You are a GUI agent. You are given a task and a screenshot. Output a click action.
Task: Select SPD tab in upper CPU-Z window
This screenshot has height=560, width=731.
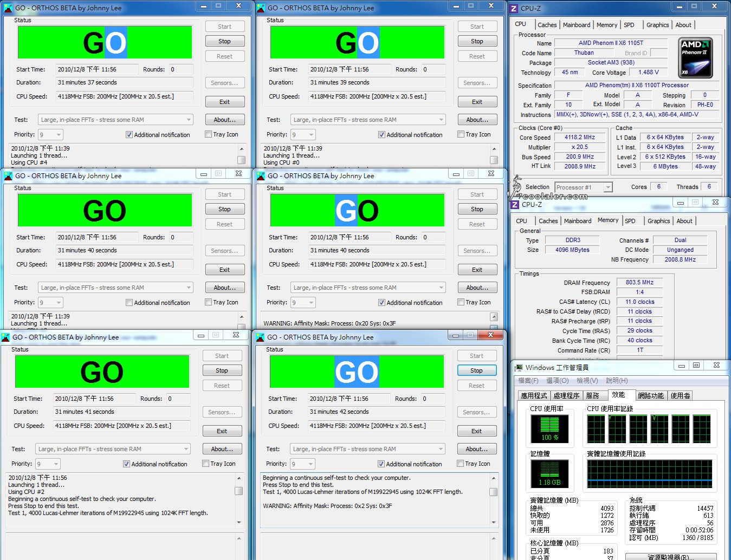629,25
